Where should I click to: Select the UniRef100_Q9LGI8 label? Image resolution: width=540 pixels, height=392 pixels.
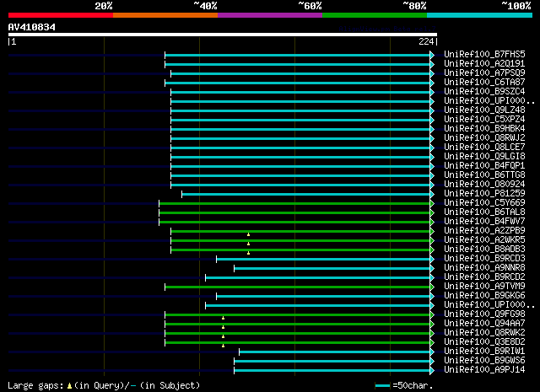pyautogui.click(x=484, y=157)
